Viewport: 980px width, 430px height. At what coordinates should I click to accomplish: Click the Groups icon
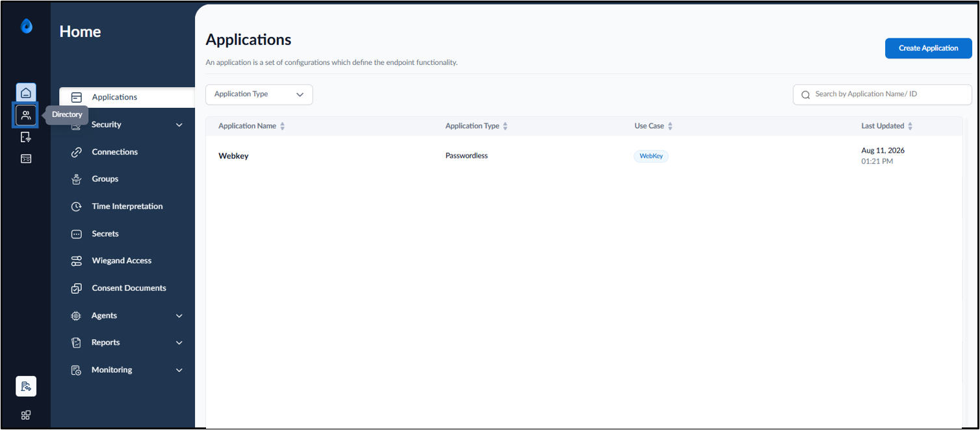click(x=77, y=179)
